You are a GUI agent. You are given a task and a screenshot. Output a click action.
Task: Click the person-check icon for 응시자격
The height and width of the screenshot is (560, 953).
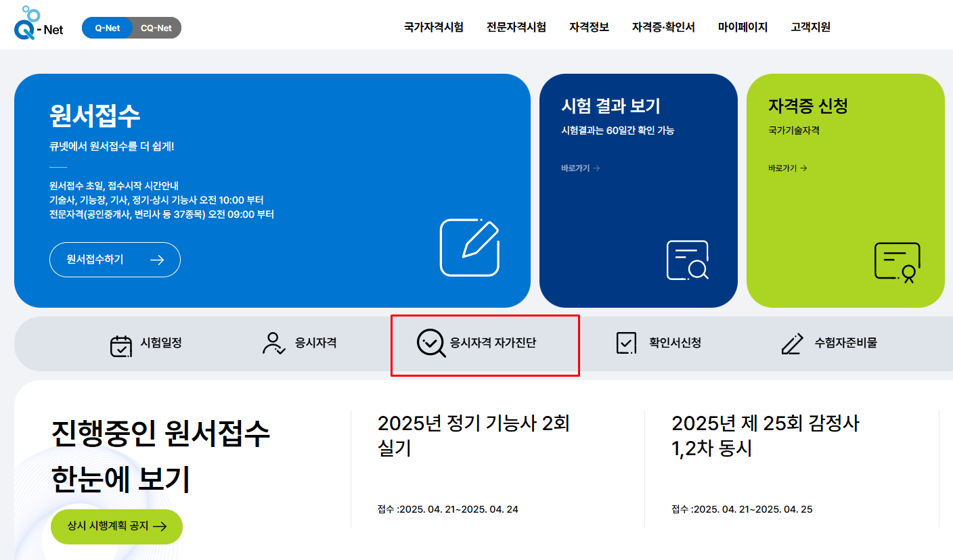(x=273, y=343)
